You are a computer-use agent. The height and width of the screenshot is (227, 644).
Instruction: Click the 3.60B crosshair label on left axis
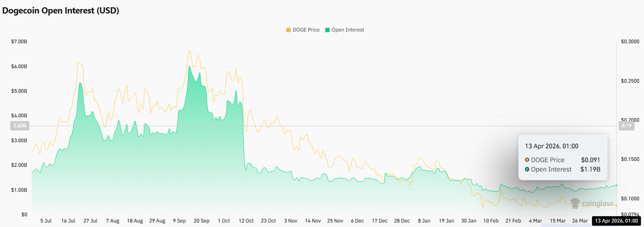click(20, 126)
